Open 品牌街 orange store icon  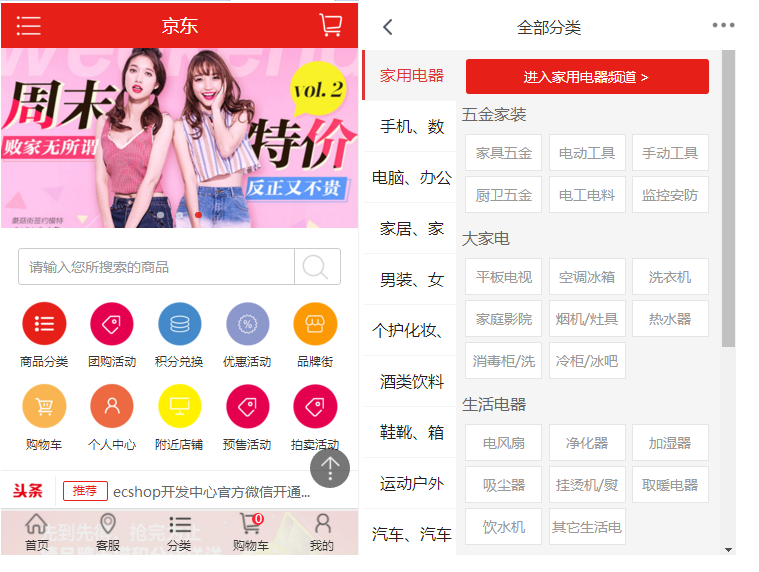tap(315, 324)
